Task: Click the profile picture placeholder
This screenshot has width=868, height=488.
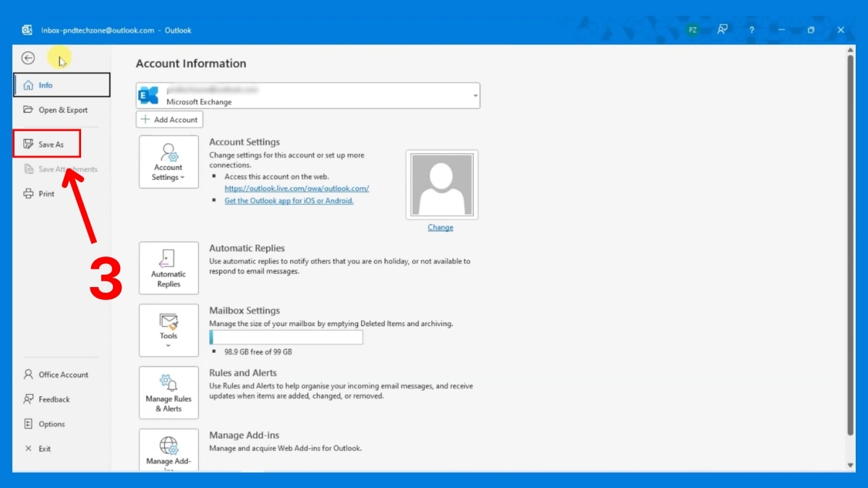Action: [442, 184]
